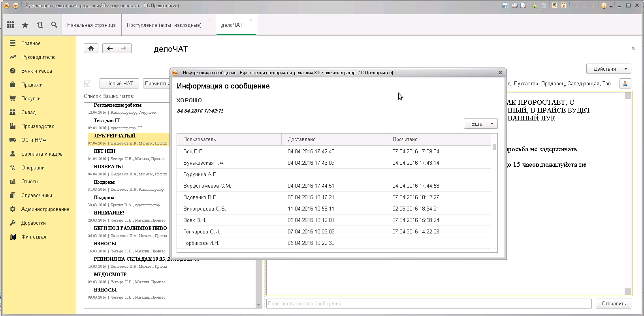Image resolution: width=644 pixels, height=316 pixels.
Task: Open dropdown arrow next to info icon
Action: click(x=611, y=6)
